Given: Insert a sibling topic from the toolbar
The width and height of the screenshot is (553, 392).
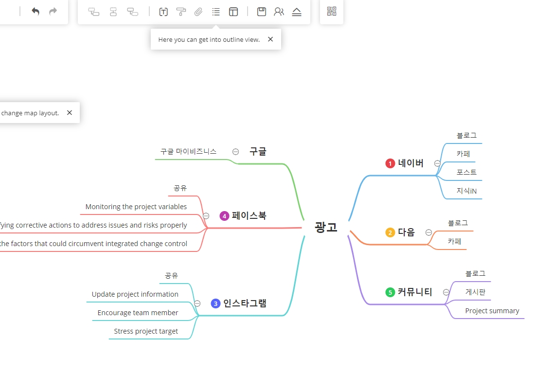Looking at the screenshot, I should (113, 12).
